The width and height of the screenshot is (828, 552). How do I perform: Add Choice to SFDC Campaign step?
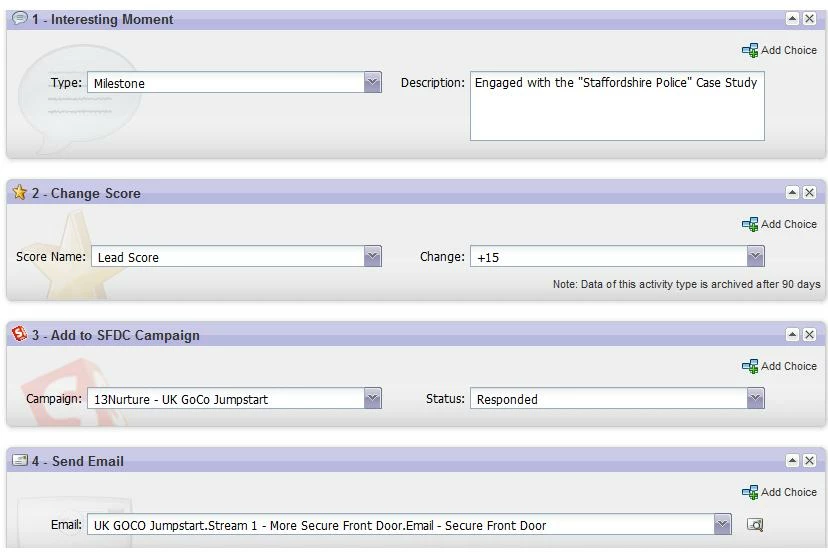tap(779, 366)
